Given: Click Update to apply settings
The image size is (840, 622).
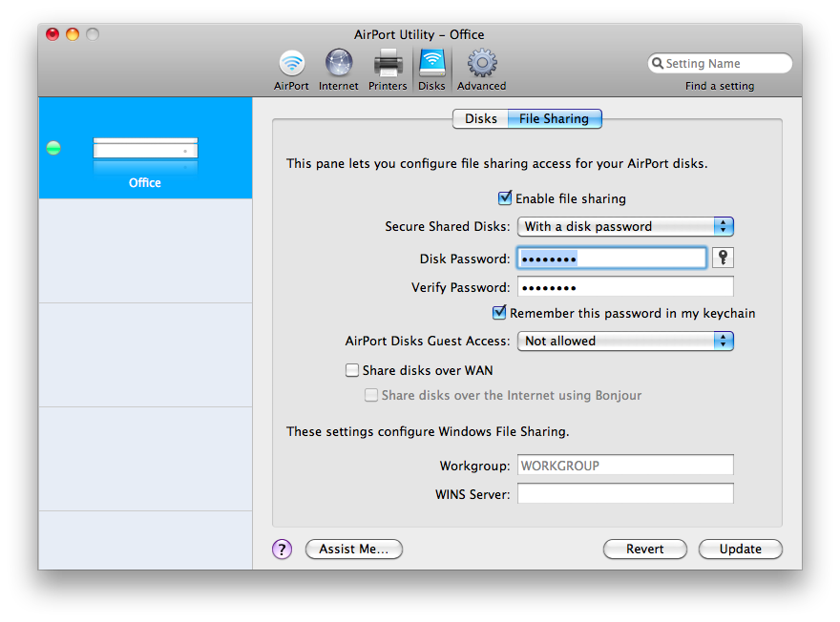Looking at the screenshot, I should click(x=741, y=549).
